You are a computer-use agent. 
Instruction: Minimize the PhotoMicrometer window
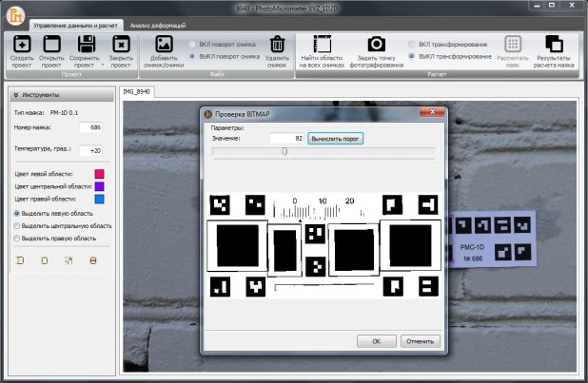point(538,6)
